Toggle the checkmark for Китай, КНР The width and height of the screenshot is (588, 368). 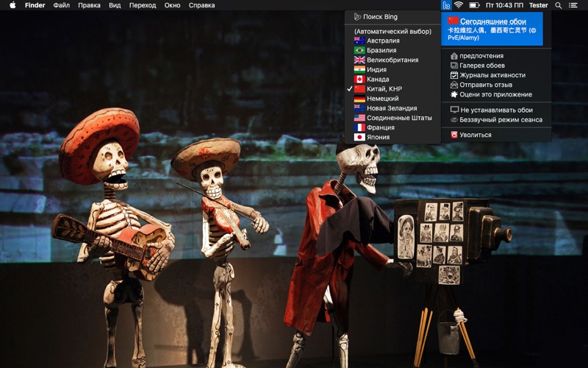350,89
